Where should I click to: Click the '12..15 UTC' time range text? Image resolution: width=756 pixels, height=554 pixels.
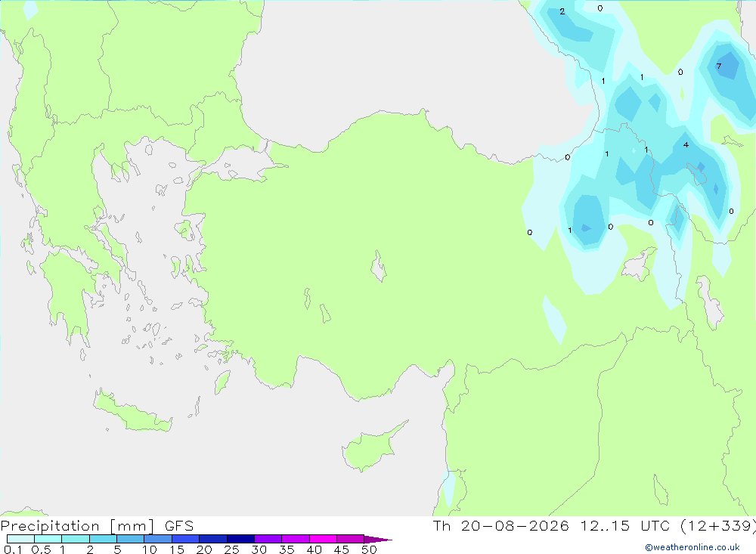coord(626,525)
